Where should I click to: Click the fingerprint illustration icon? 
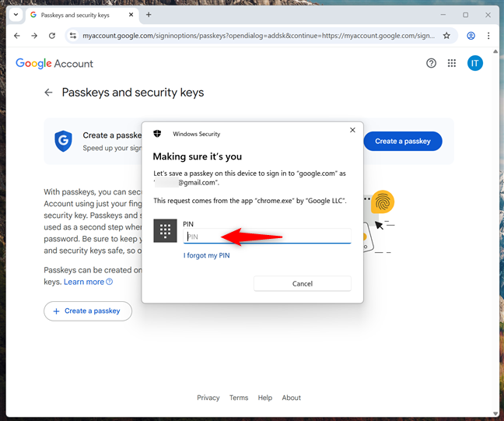pos(383,202)
